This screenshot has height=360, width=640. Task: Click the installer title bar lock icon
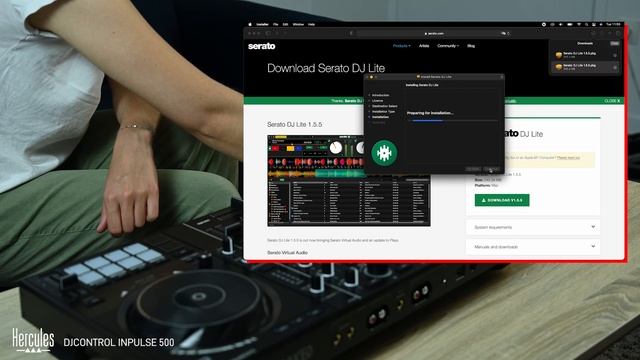coord(502,77)
